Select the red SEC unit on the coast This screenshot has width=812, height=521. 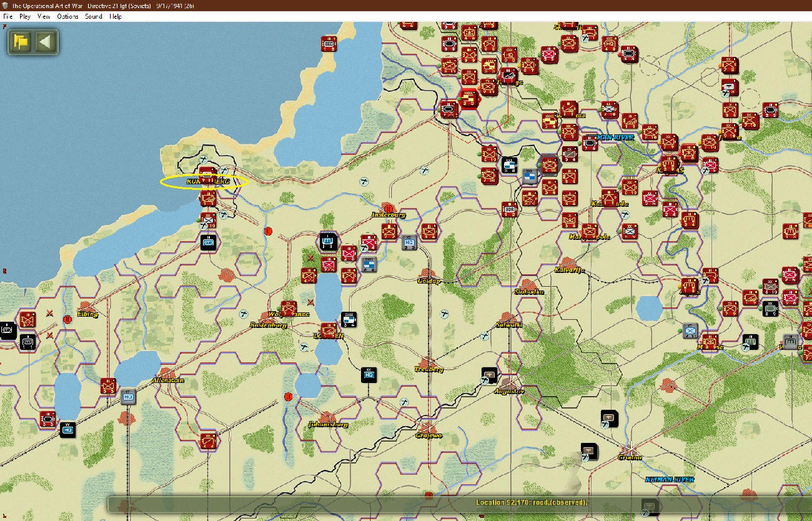(329, 43)
